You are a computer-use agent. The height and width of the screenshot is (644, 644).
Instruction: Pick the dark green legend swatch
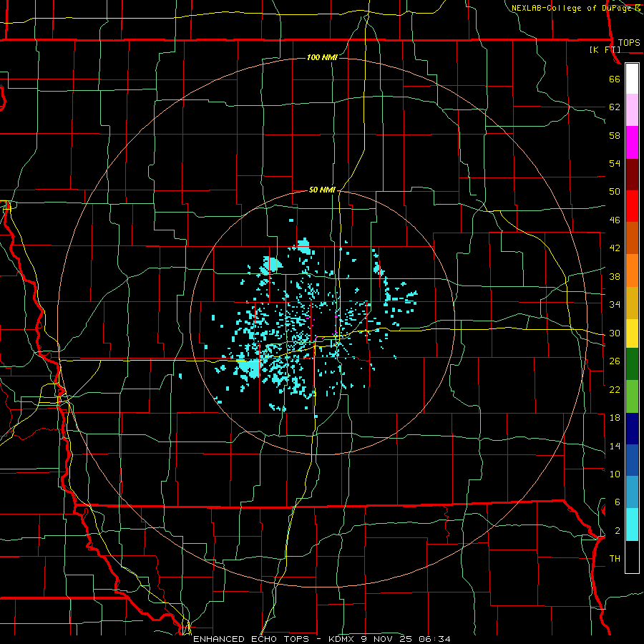pos(632,364)
